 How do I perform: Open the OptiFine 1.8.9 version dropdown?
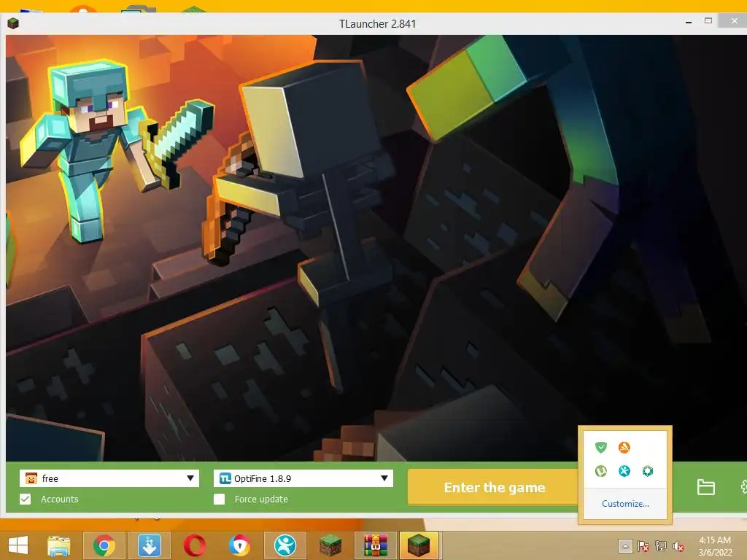(x=303, y=478)
